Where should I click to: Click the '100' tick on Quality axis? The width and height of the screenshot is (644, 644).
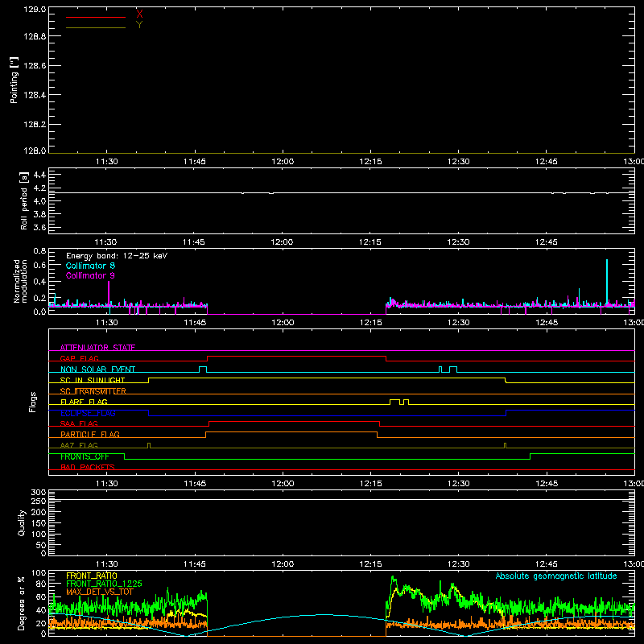(x=38, y=535)
